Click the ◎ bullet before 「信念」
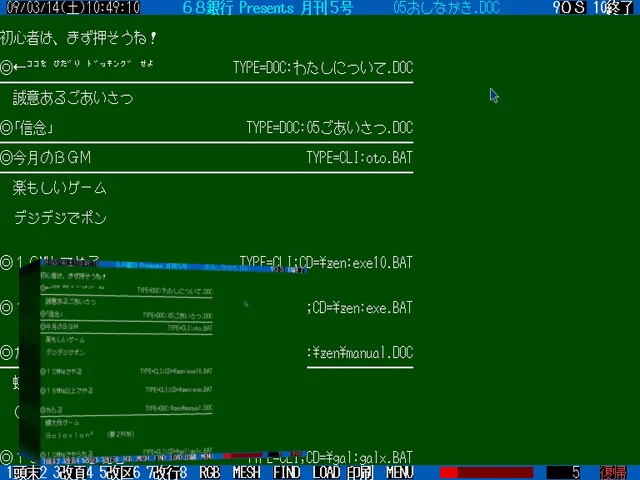640x480 pixels. pyautogui.click(x=7, y=128)
